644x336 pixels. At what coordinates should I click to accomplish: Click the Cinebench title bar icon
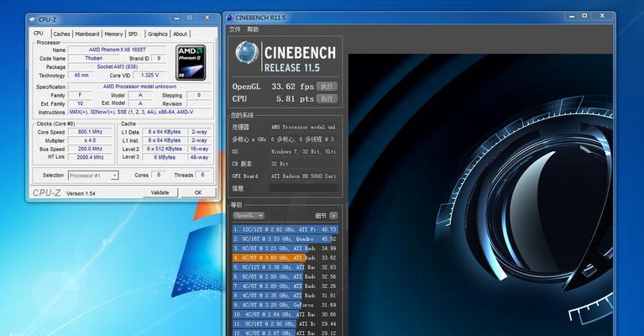(229, 18)
